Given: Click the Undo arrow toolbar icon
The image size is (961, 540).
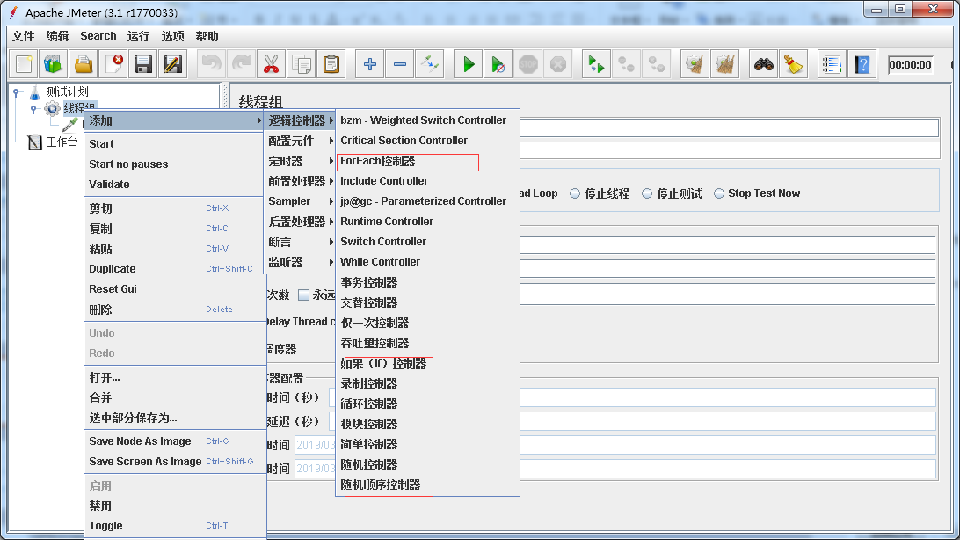Looking at the screenshot, I should (x=211, y=64).
